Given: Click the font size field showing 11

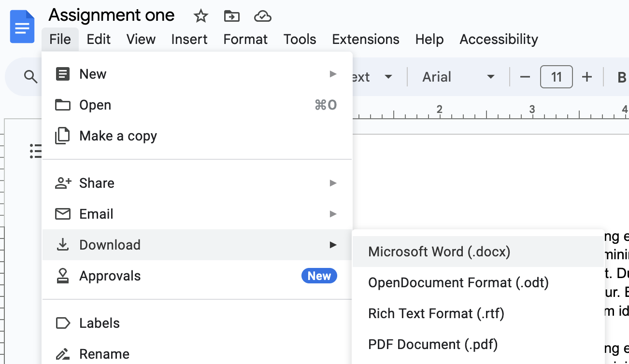Looking at the screenshot, I should pyautogui.click(x=556, y=77).
